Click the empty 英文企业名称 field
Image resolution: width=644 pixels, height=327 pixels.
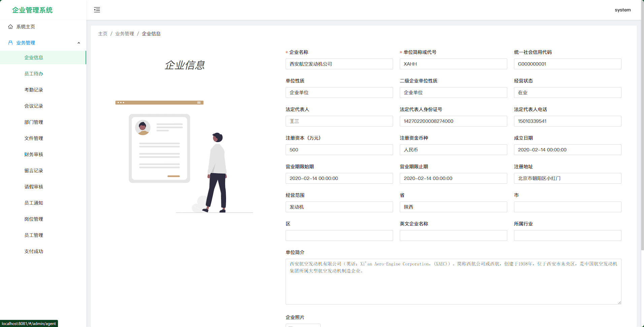453,235
